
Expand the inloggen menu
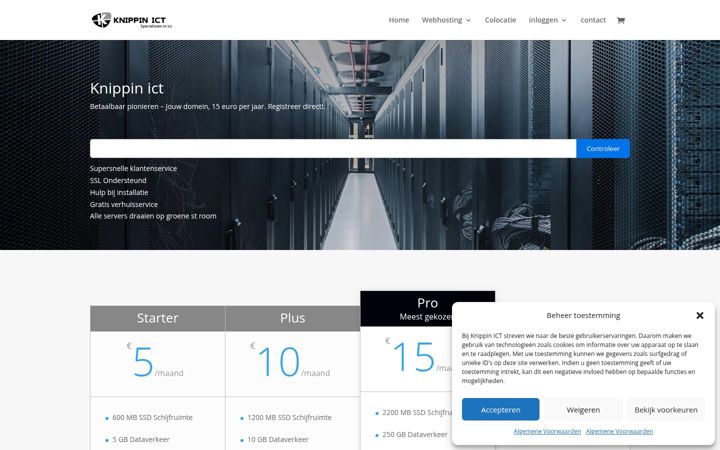click(x=547, y=20)
